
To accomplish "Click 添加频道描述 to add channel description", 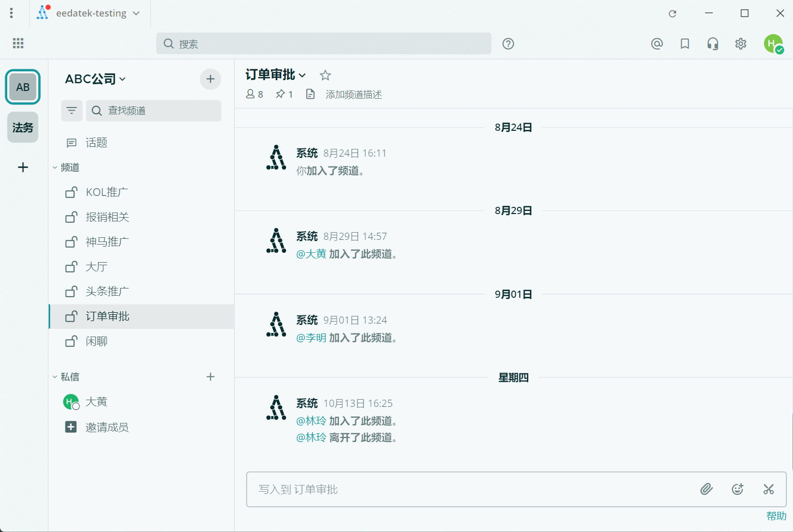I will pyautogui.click(x=353, y=94).
